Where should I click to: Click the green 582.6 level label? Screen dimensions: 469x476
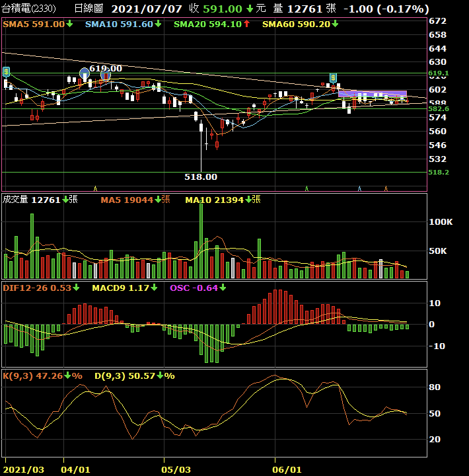(439, 108)
